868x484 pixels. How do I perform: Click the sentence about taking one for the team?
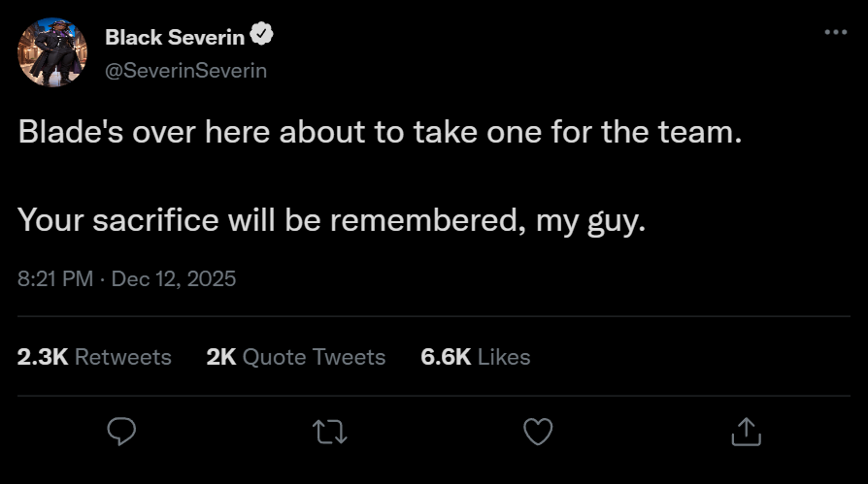pos(379,132)
